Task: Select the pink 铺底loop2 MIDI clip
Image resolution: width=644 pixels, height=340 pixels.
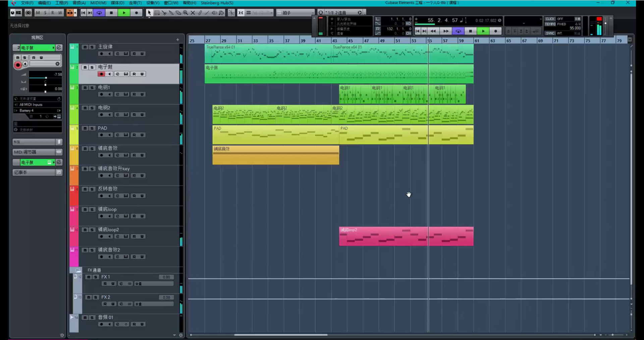Action: pyautogui.click(x=406, y=236)
